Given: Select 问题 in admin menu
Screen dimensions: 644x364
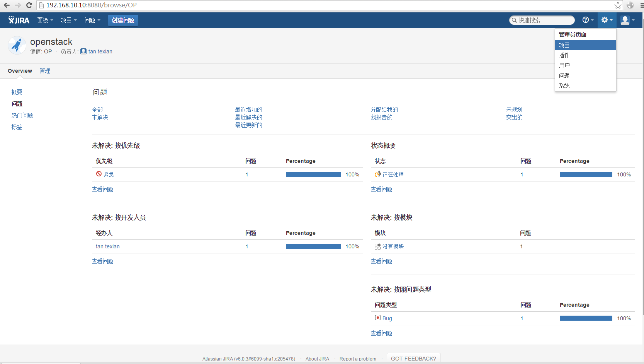Looking at the screenshot, I should pyautogui.click(x=586, y=75).
